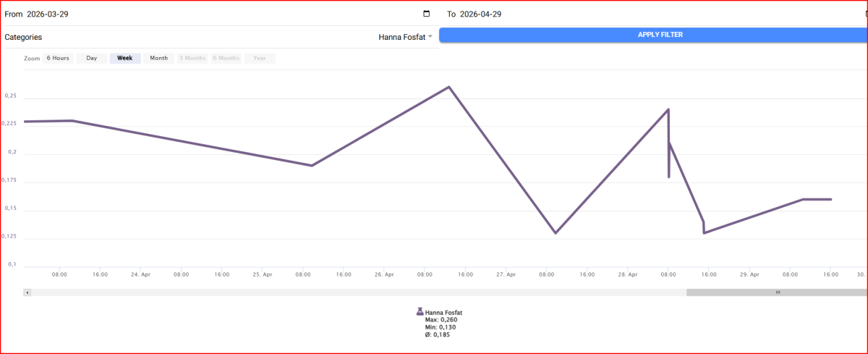Click the grip handle on scrollbar thumb
Viewport: 868px width, 354px height.
click(x=778, y=292)
